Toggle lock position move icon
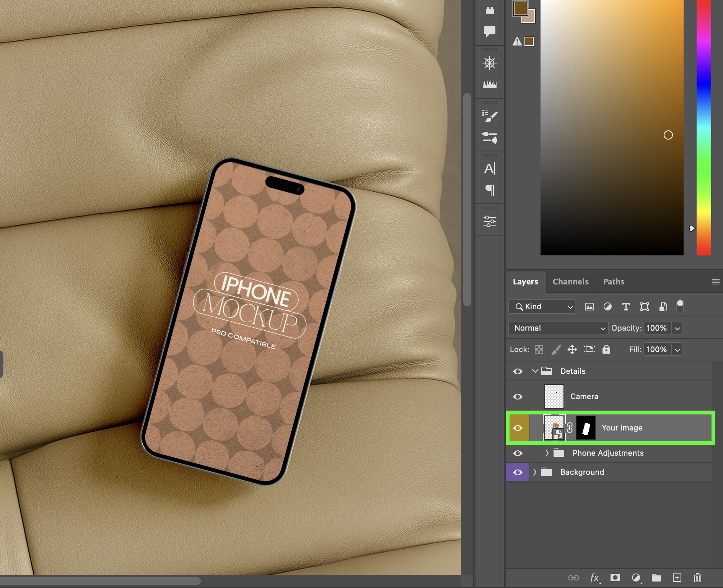The image size is (723, 588). (572, 349)
